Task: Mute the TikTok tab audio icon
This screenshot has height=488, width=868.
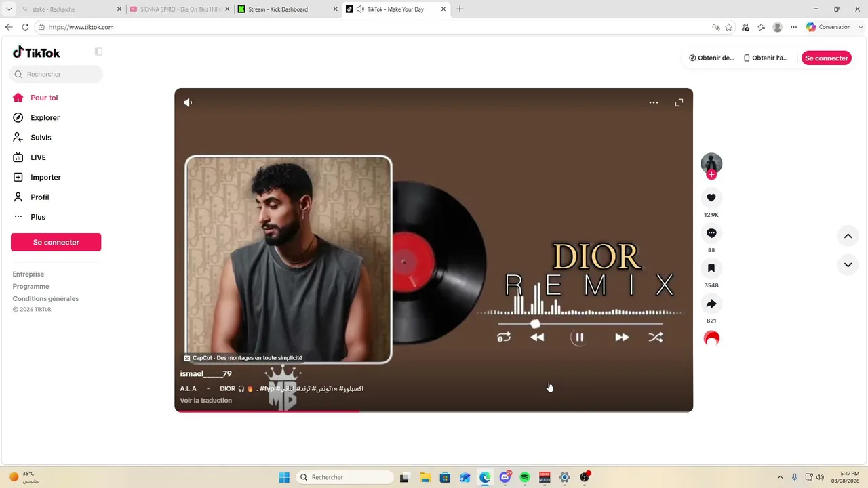Action: point(360,9)
